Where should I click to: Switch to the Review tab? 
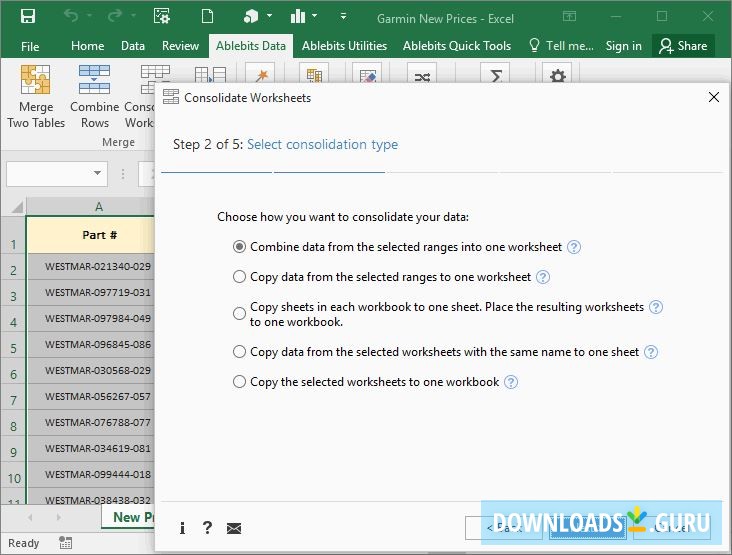[x=180, y=46]
